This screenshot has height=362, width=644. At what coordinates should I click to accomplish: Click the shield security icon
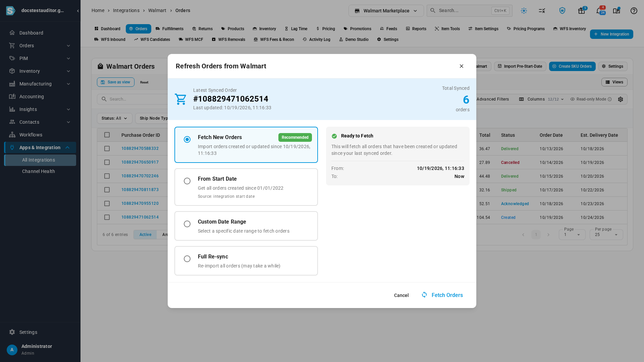click(562, 11)
